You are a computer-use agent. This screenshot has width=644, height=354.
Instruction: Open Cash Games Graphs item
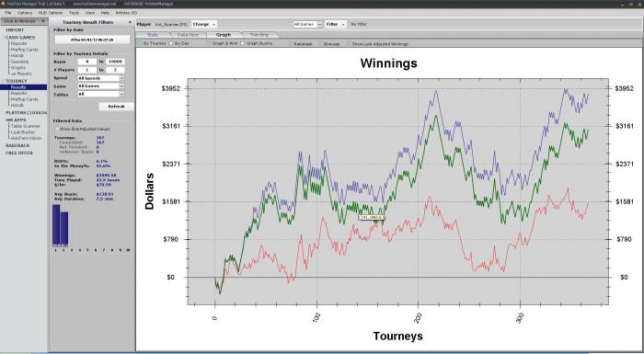pyautogui.click(x=18, y=68)
